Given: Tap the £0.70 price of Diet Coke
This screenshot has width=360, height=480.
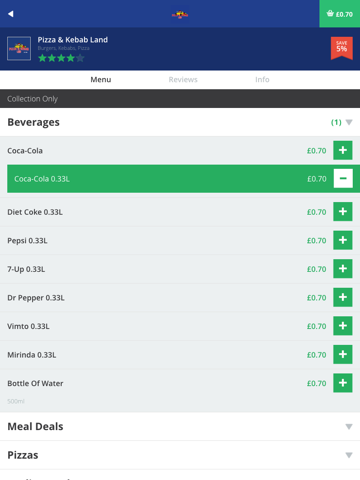Looking at the screenshot, I should click(x=317, y=212).
